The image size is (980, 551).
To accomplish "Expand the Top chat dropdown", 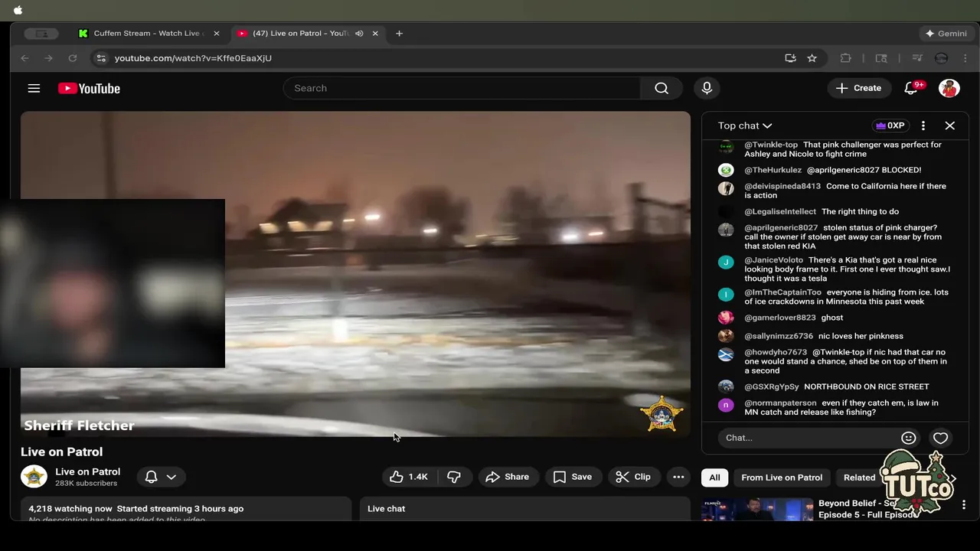I will pos(745,126).
